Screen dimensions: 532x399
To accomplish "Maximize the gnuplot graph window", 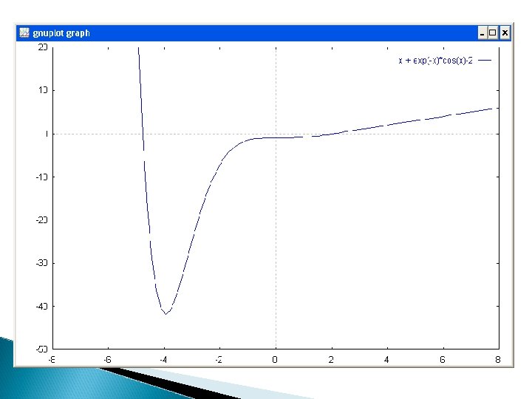I will click(x=493, y=33).
